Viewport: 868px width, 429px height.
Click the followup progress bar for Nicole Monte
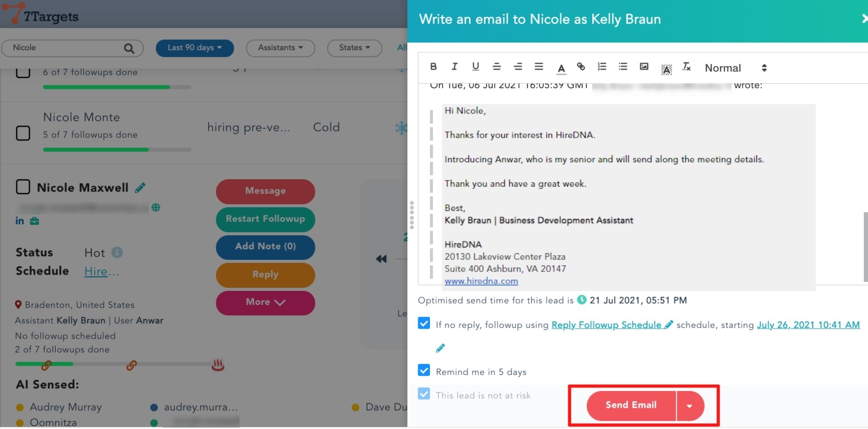[117, 149]
